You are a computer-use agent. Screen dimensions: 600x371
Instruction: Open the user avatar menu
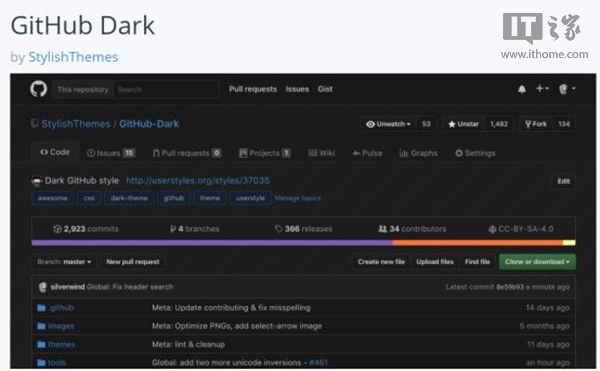tap(567, 89)
